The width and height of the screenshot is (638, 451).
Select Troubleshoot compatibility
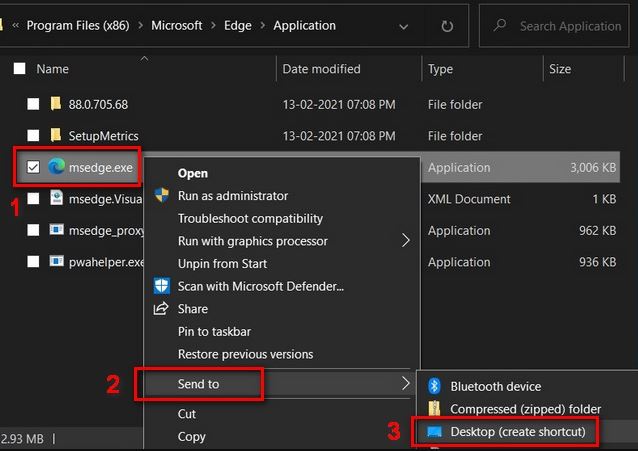[x=250, y=219]
